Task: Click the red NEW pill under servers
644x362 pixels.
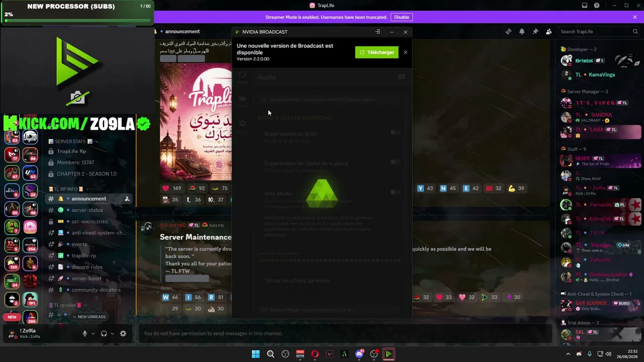Action: pos(12,317)
